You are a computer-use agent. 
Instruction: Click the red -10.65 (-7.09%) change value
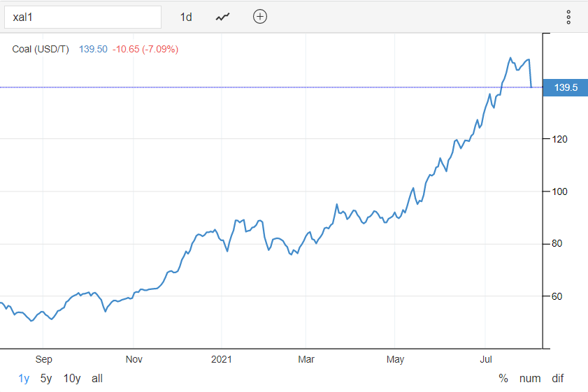[x=145, y=49]
